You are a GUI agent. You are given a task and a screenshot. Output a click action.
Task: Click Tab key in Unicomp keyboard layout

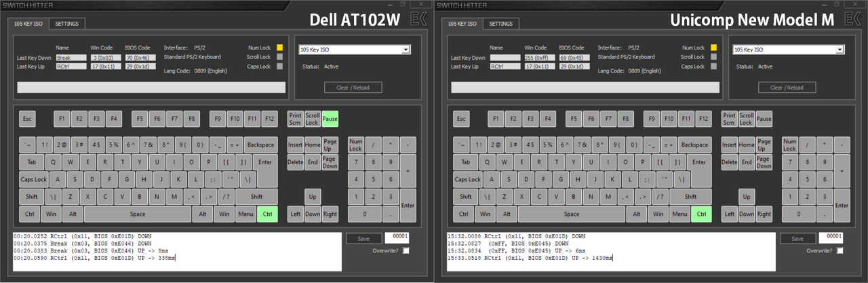point(465,162)
